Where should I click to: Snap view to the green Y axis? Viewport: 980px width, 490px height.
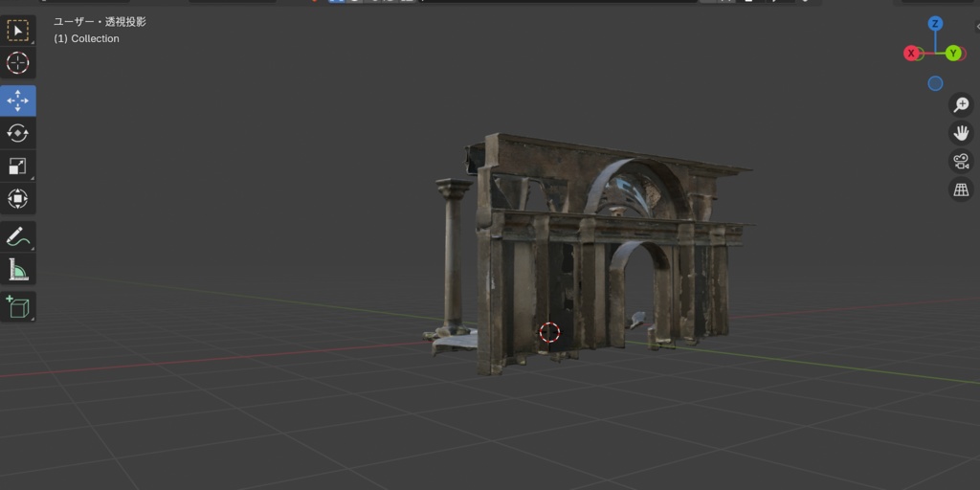point(953,54)
